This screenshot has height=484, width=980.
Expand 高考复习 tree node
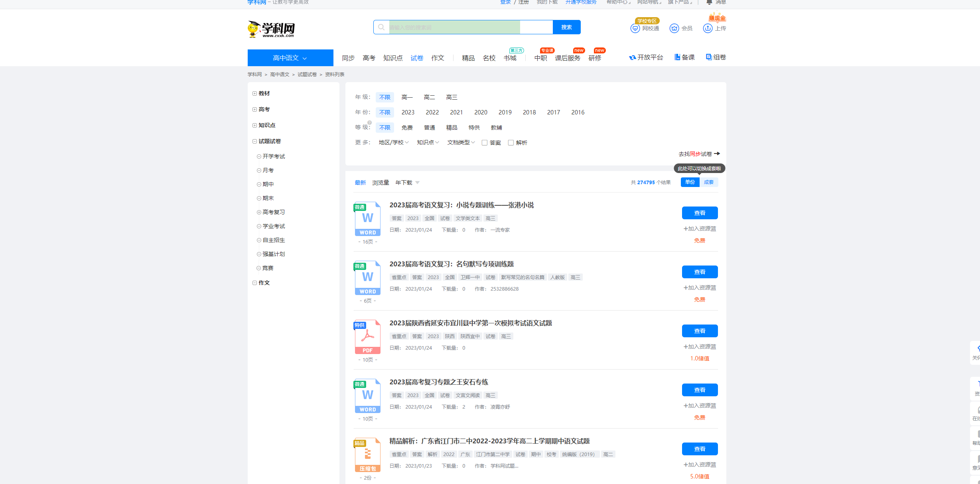coord(259,212)
